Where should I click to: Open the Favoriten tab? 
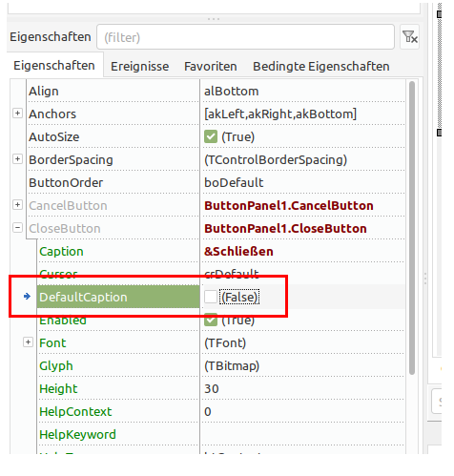click(x=211, y=67)
